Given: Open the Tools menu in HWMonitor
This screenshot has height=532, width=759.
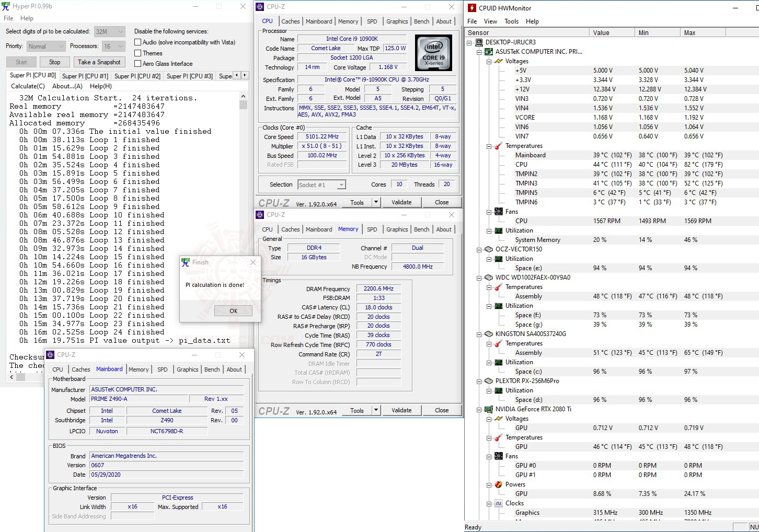Looking at the screenshot, I should [x=511, y=21].
